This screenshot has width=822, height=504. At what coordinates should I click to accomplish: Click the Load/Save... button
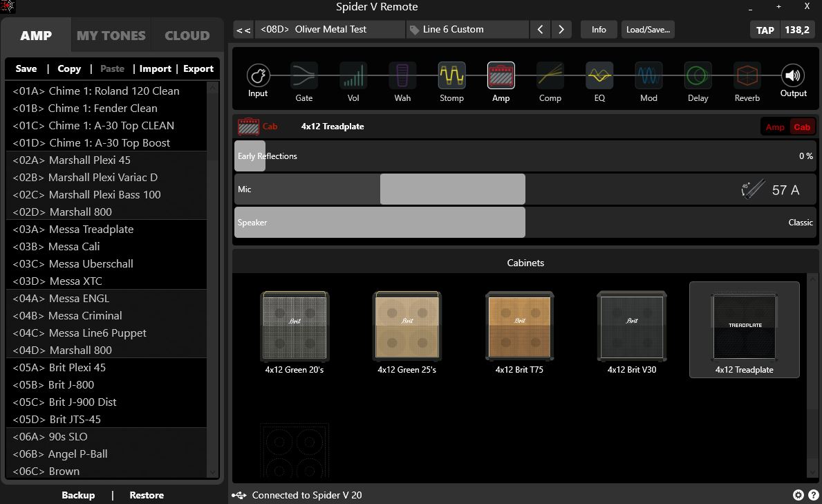(648, 29)
